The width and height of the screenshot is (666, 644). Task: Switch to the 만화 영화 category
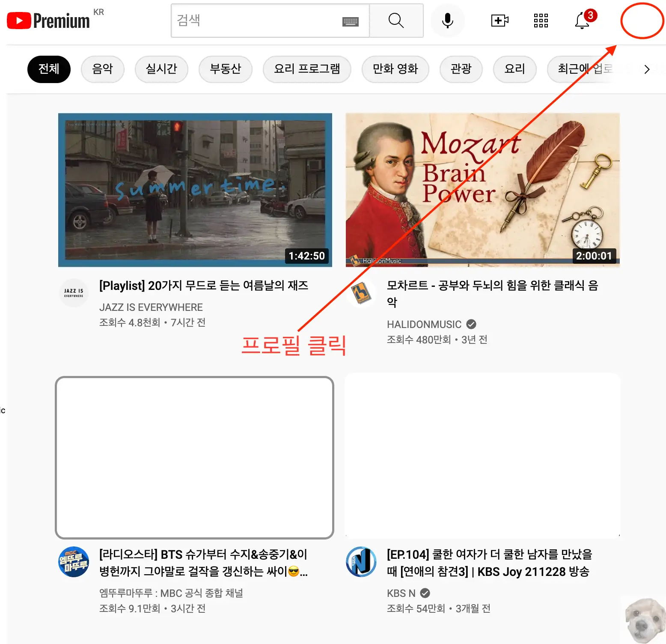tap(395, 69)
